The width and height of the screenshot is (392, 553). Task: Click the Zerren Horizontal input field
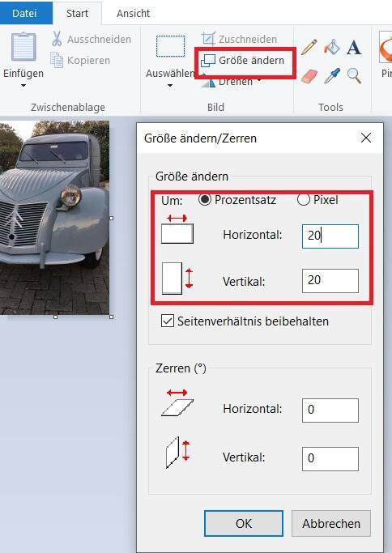click(330, 410)
